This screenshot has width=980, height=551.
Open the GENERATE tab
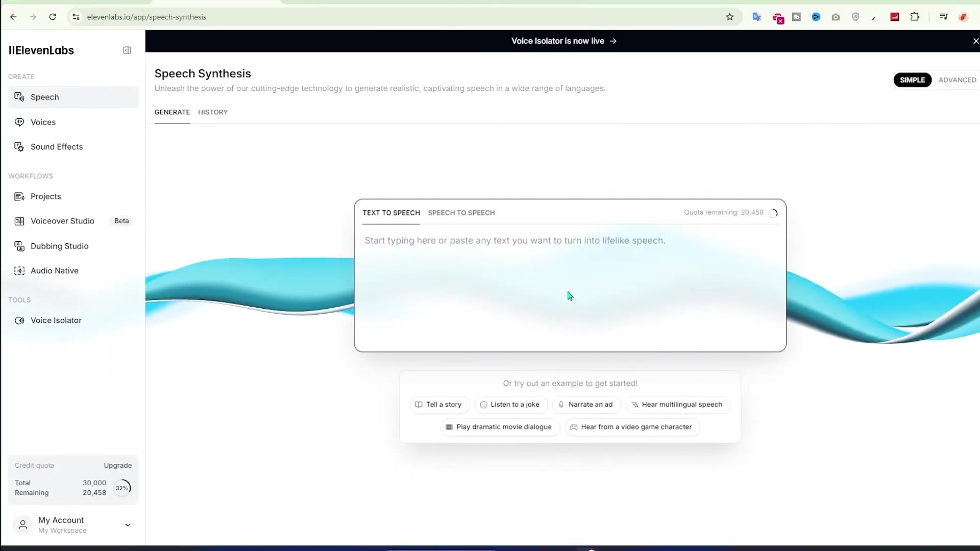[x=172, y=112]
